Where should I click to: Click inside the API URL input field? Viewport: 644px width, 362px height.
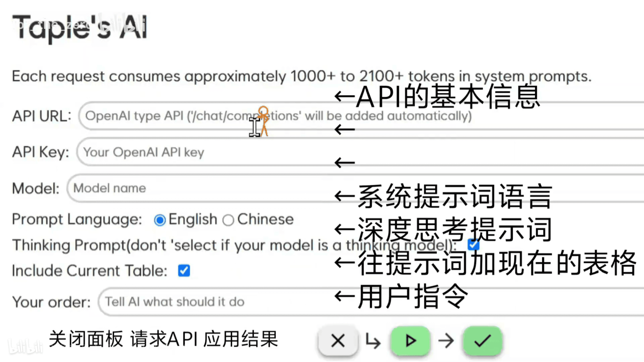[201, 116]
